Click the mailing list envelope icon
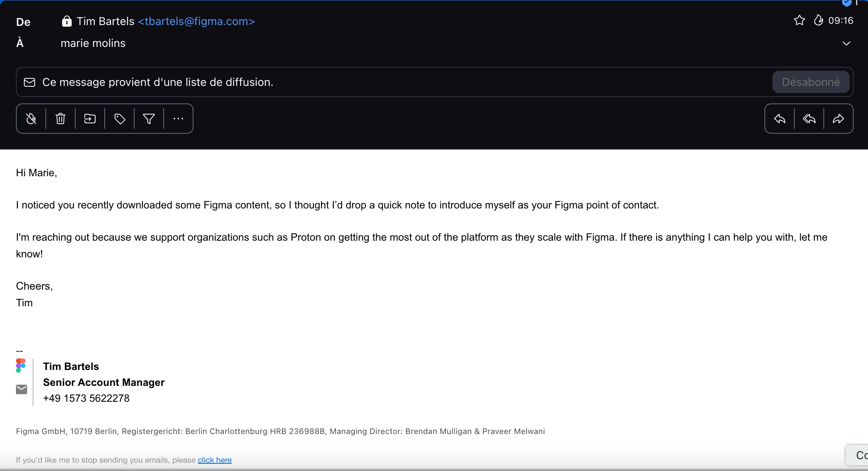868x471 pixels. pos(29,82)
